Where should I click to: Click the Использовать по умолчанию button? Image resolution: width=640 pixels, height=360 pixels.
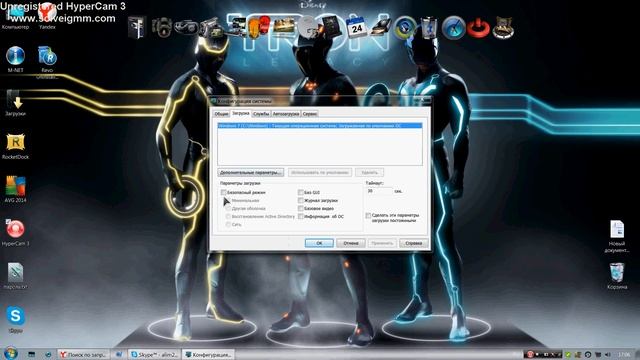[320, 172]
